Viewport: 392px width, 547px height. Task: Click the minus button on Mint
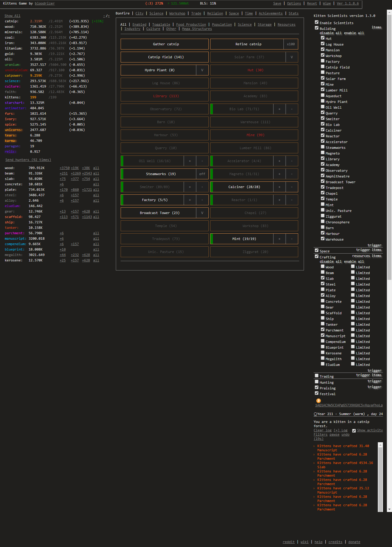292,239
